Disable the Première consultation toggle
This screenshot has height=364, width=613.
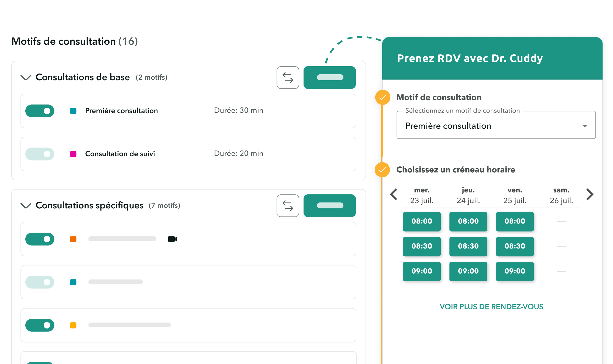pos(40,111)
